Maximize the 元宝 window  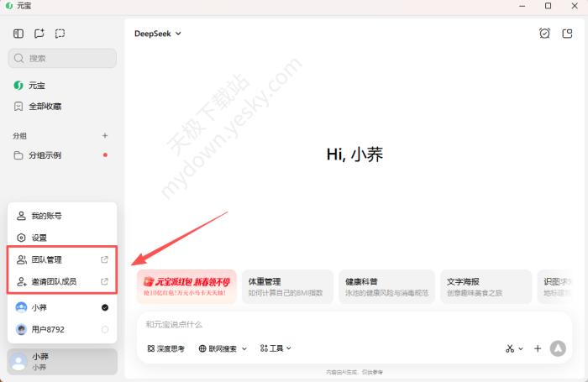point(548,6)
